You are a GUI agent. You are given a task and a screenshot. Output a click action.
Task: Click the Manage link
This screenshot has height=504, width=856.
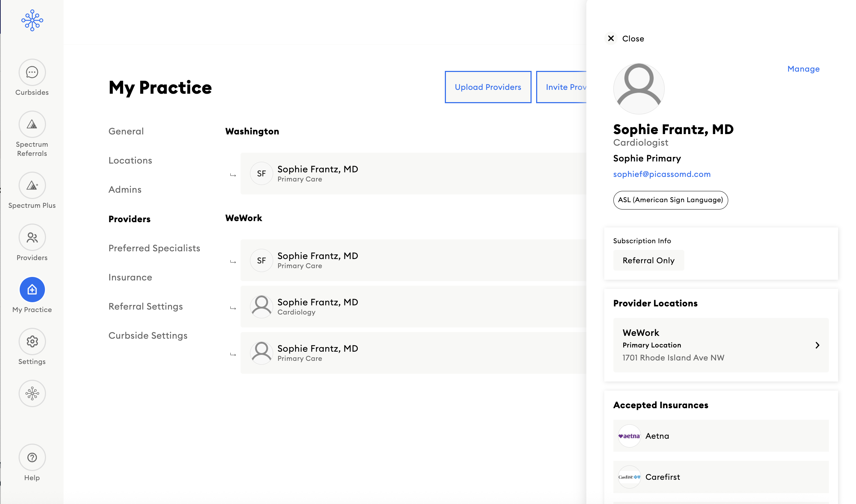tap(803, 69)
